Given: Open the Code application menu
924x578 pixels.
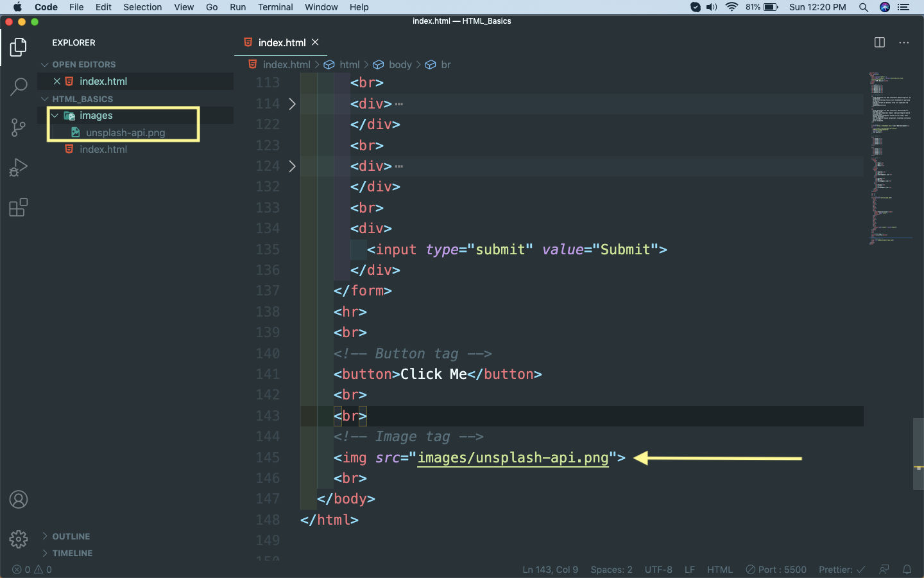Looking at the screenshot, I should tap(46, 7).
